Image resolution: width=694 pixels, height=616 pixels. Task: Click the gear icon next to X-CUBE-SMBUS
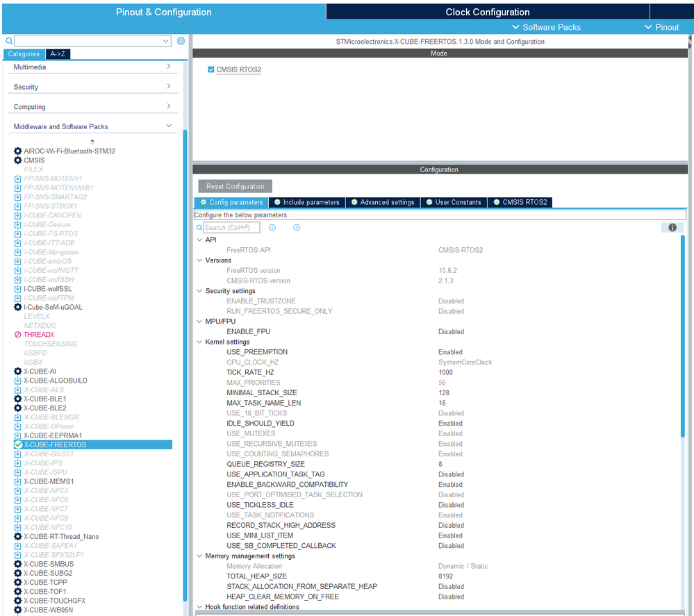(x=17, y=564)
